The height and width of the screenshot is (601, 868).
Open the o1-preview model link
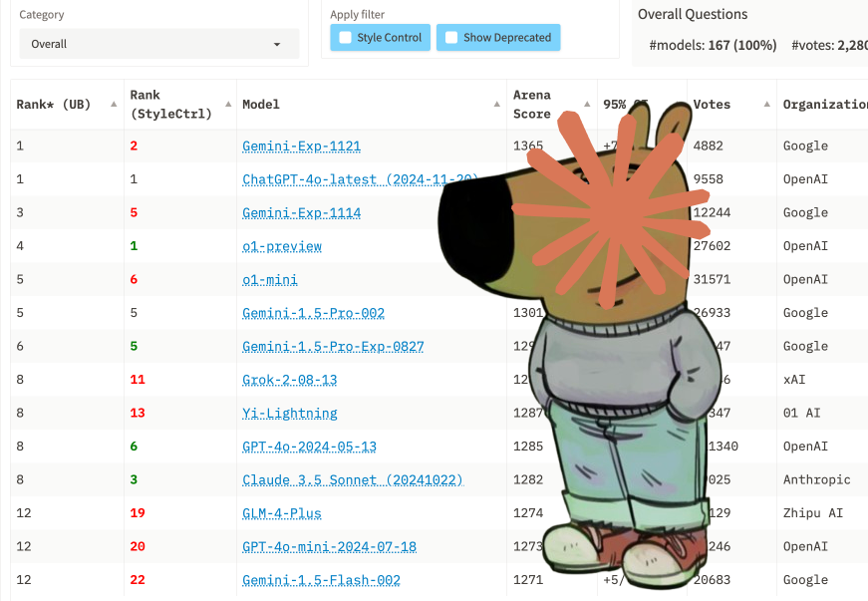(282, 246)
